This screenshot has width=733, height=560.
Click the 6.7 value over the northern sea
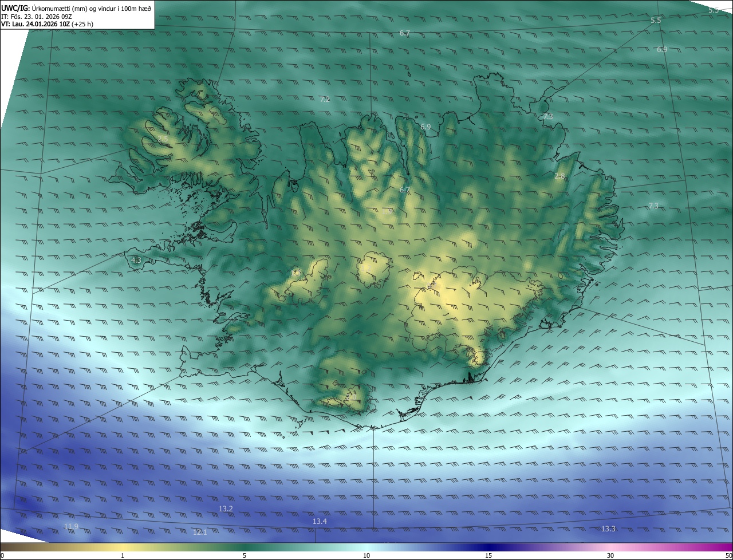(x=404, y=33)
